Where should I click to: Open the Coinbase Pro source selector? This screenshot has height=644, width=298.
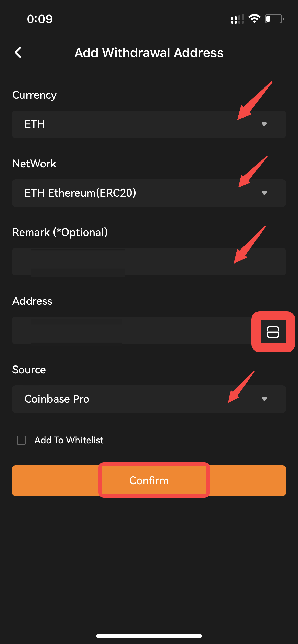tap(149, 399)
